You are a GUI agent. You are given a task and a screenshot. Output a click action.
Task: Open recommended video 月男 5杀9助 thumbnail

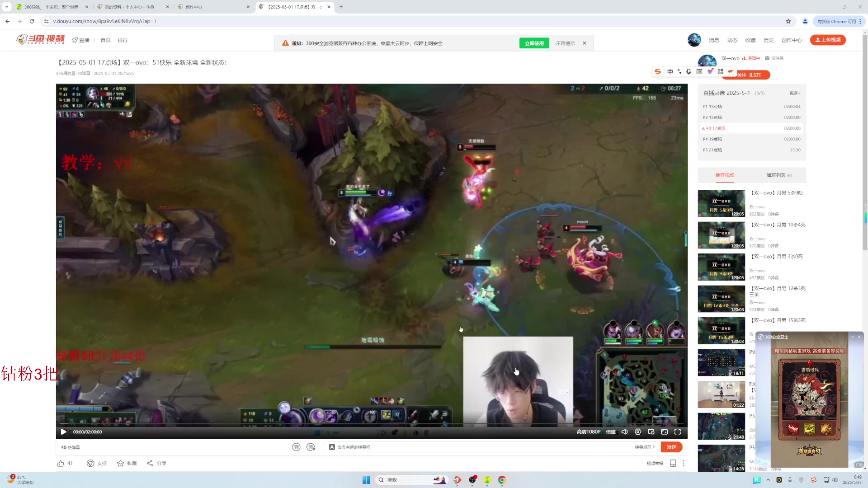[721, 203]
